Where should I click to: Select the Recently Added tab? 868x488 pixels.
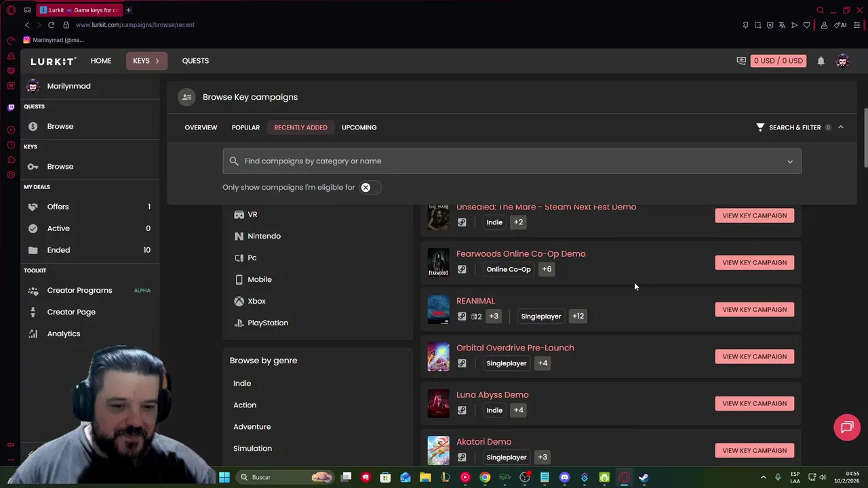click(300, 127)
